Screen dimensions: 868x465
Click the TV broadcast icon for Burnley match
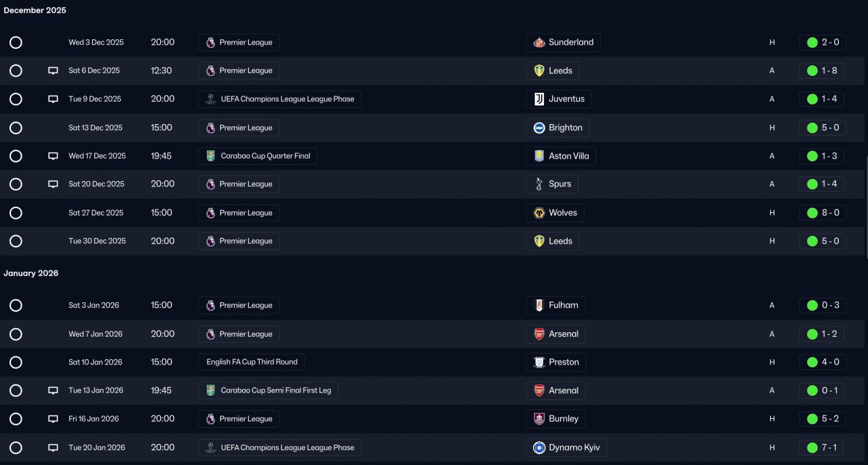coord(53,419)
